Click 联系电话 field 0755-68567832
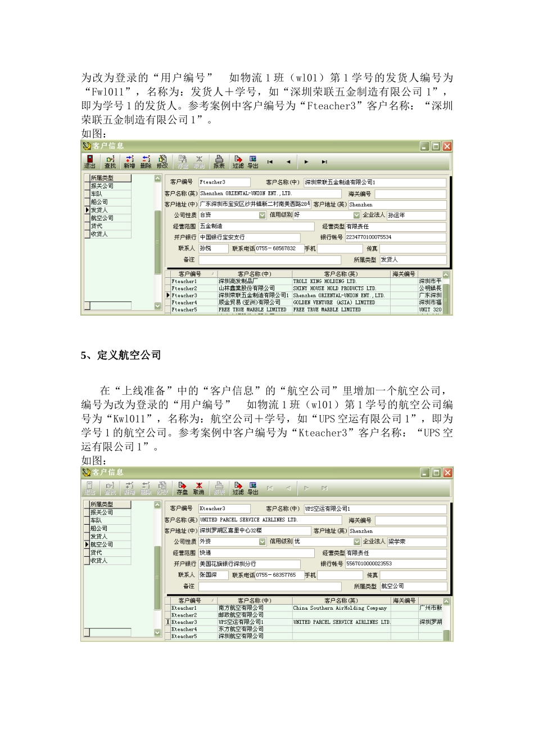 (x=279, y=249)
